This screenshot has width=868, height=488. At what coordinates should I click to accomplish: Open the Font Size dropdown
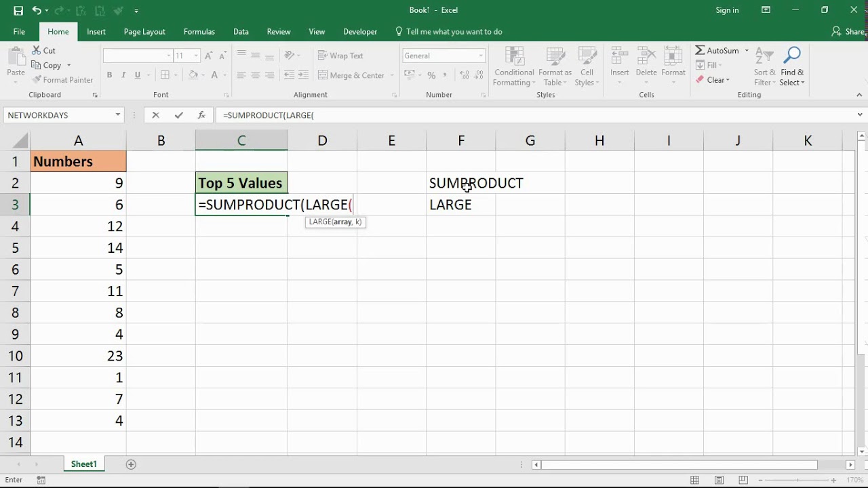197,55
